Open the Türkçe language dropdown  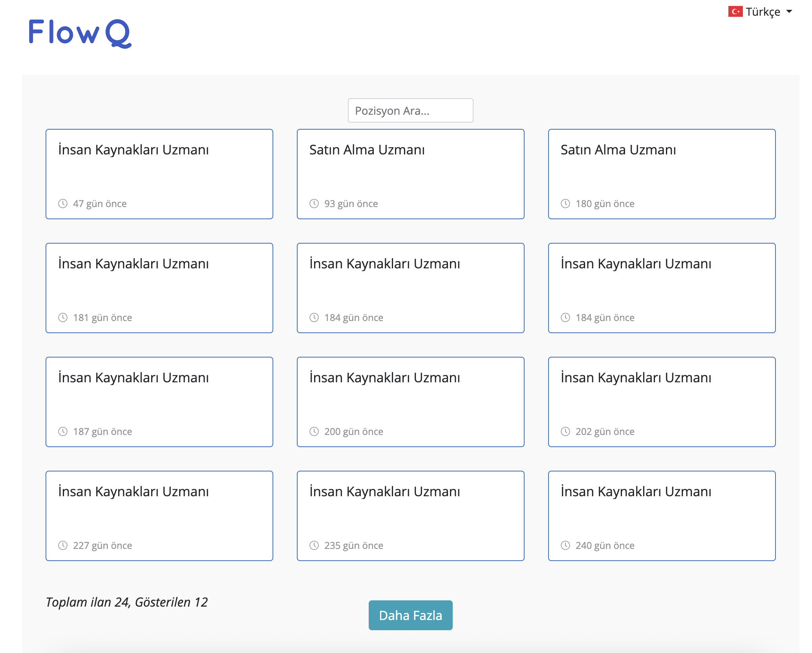click(x=763, y=12)
